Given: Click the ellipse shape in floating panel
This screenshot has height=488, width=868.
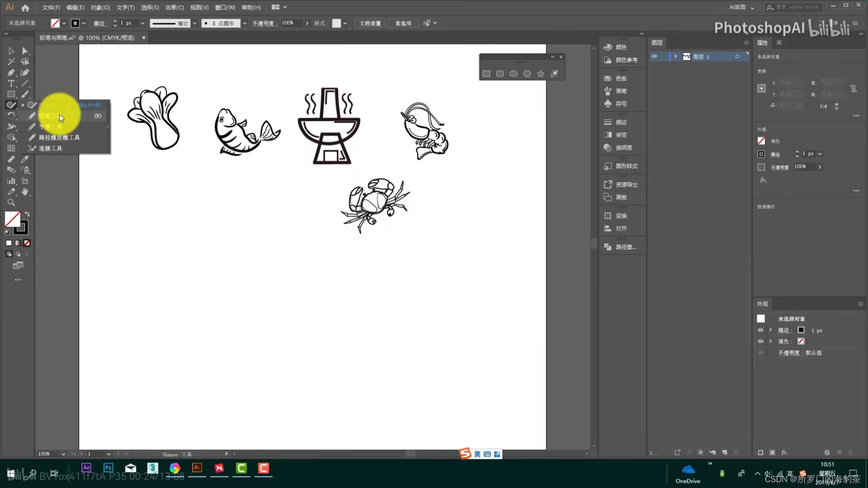Looking at the screenshot, I should [514, 74].
